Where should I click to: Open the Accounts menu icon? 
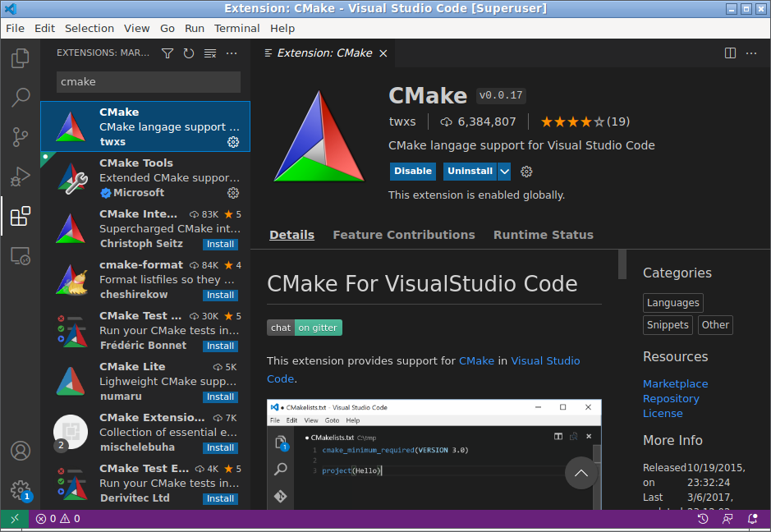tap(21, 451)
